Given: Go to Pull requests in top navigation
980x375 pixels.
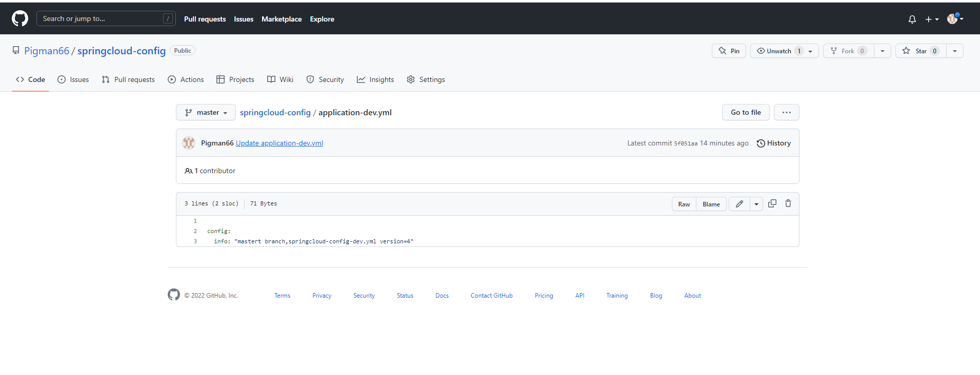Looking at the screenshot, I should (205, 19).
